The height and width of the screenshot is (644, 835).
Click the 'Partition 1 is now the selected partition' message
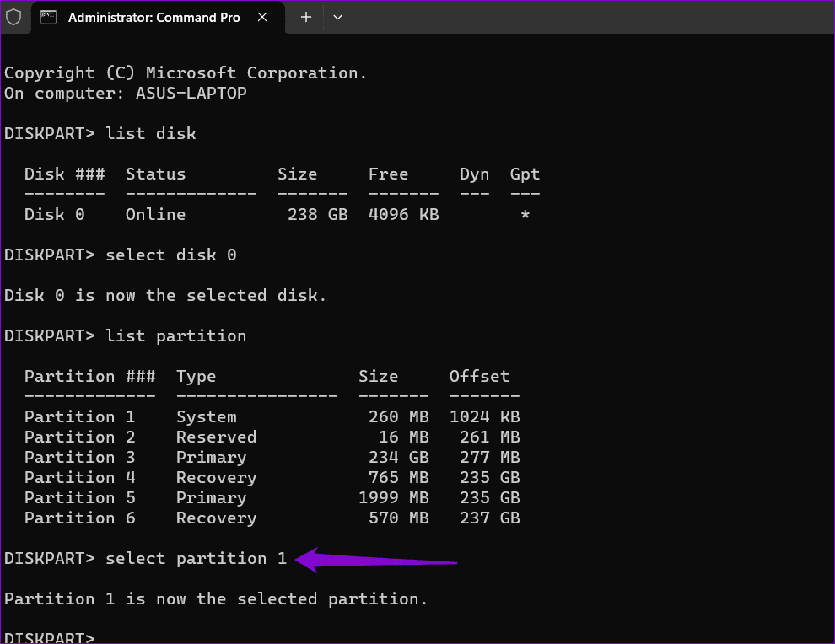click(215, 598)
